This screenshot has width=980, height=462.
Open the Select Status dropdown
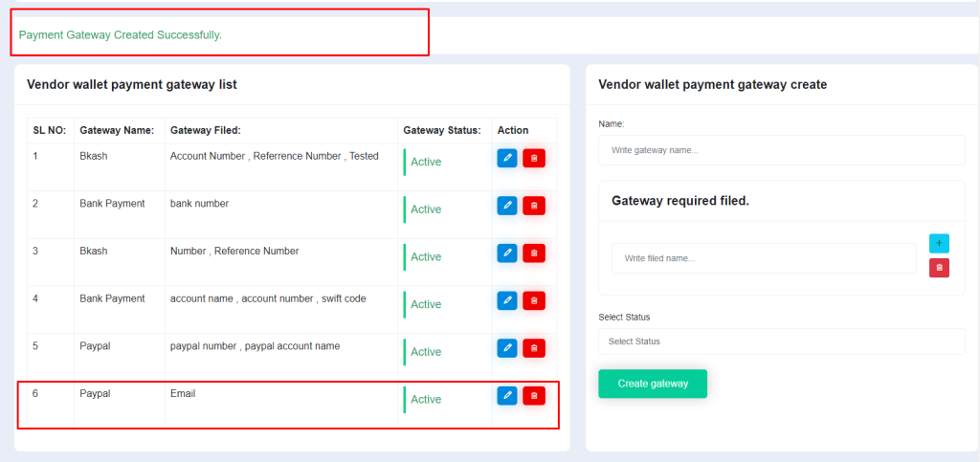pos(781,341)
